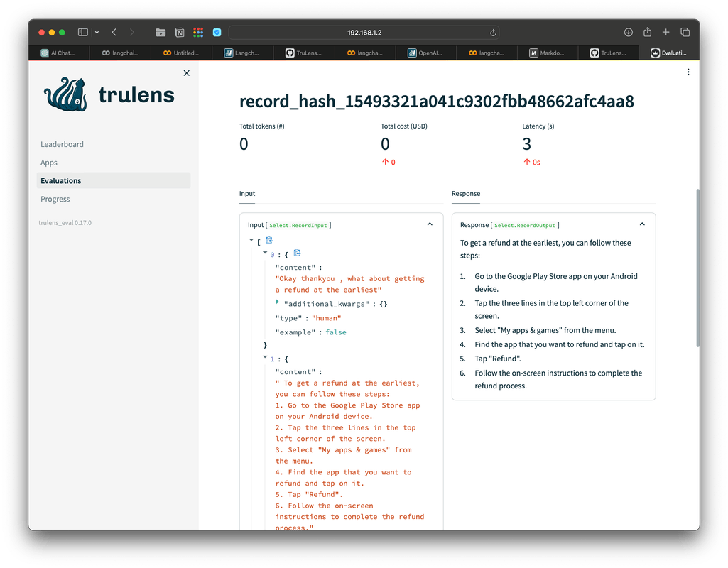Click the Safari share icon
This screenshot has width=728, height=568.
point(647,33)
